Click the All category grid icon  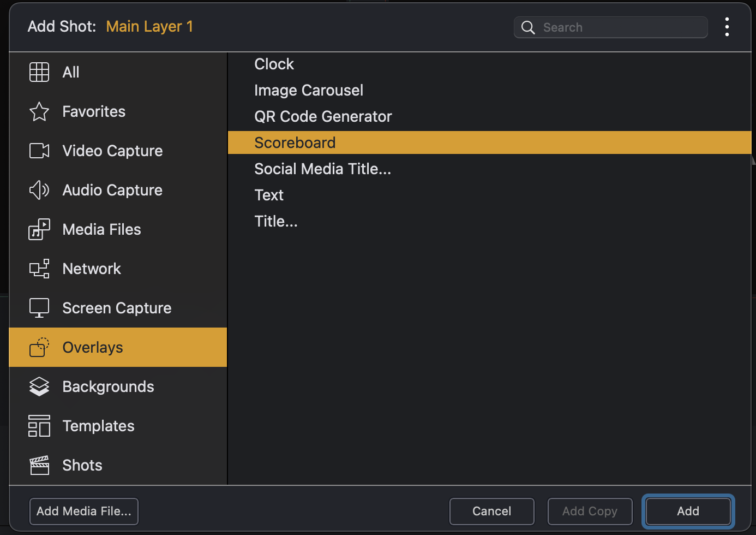39,72
